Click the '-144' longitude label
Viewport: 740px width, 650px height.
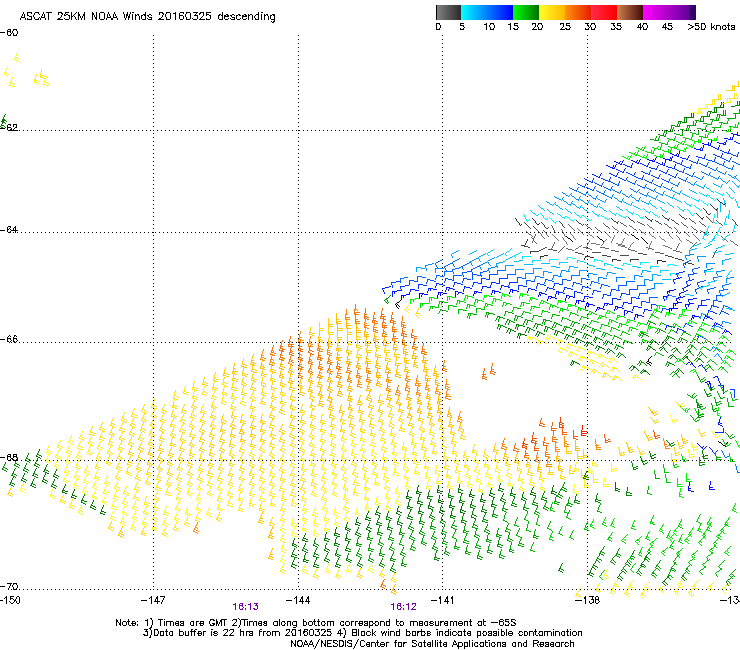click(298, 600)
